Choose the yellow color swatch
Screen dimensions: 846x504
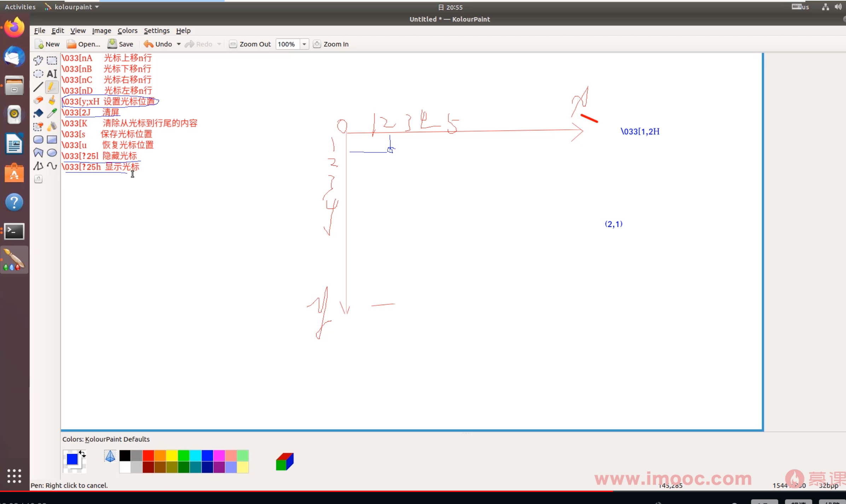(x=172, y=456)
